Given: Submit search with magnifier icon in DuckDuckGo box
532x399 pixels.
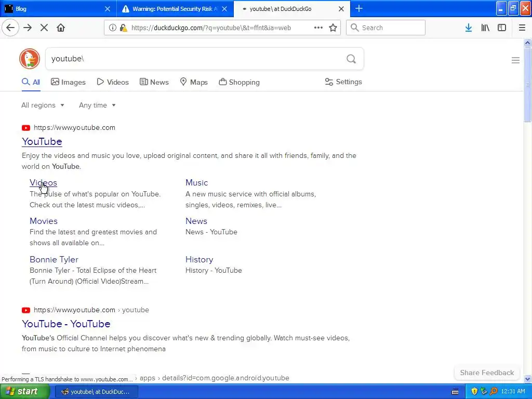Looking at the screenshot, I should point(351,59).
